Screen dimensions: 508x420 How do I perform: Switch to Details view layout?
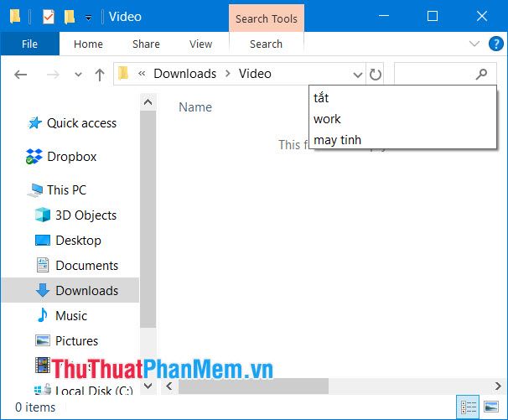(x=469, y=407)
